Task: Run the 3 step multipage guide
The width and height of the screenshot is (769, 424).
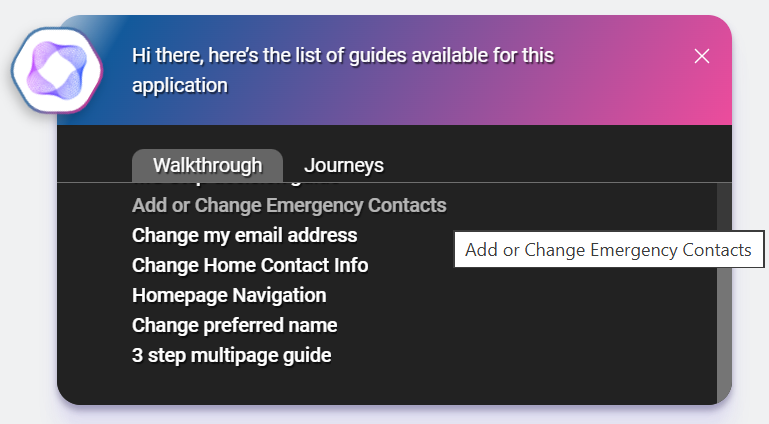Action: pos(231,356)
